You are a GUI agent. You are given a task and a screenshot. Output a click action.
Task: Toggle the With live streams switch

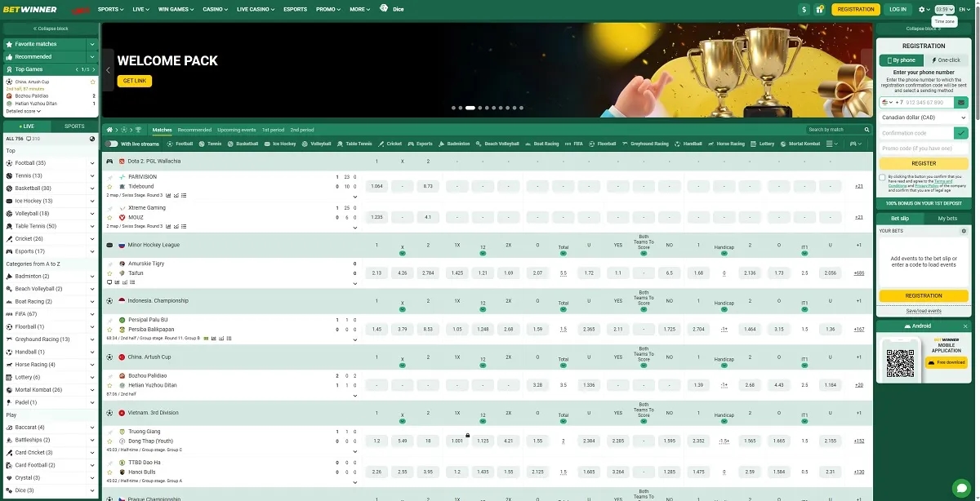point(111,144)
